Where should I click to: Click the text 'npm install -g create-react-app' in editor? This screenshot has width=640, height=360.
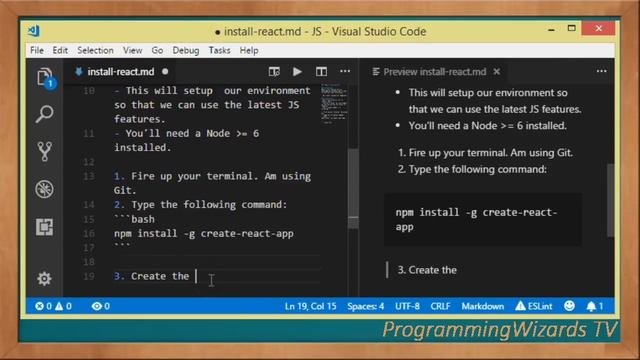point(204,233)
